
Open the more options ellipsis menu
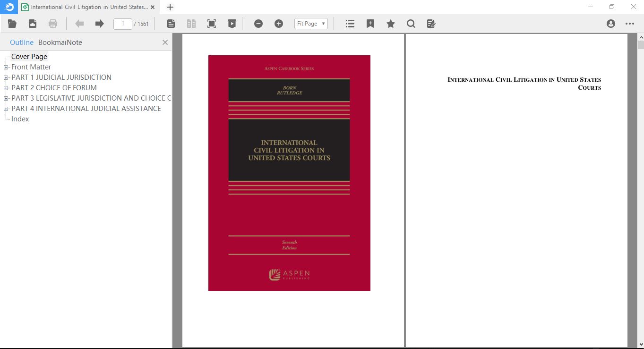630,24
